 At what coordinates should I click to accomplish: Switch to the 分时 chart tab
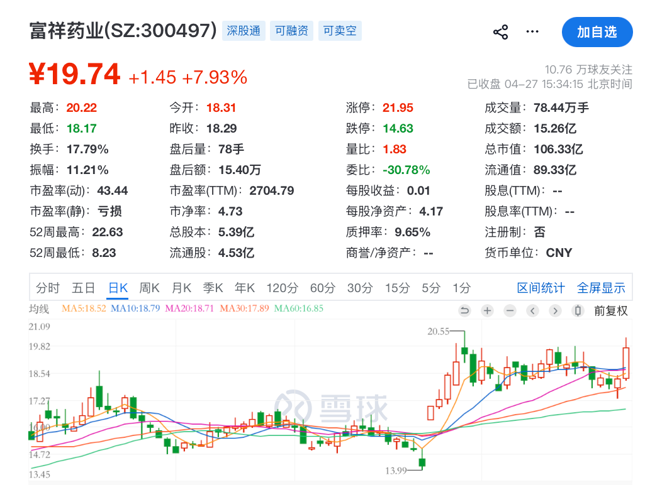coord(48,288)
